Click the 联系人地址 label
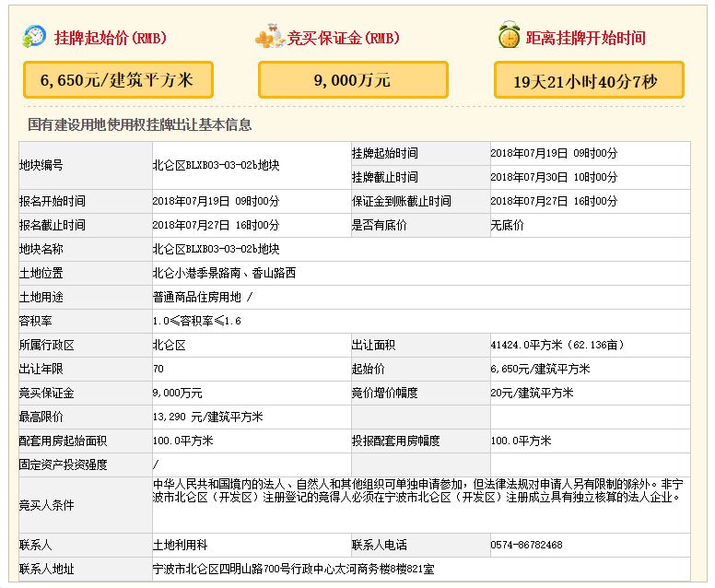This screenshot has height=588, width=715. (x=46, y=569)
